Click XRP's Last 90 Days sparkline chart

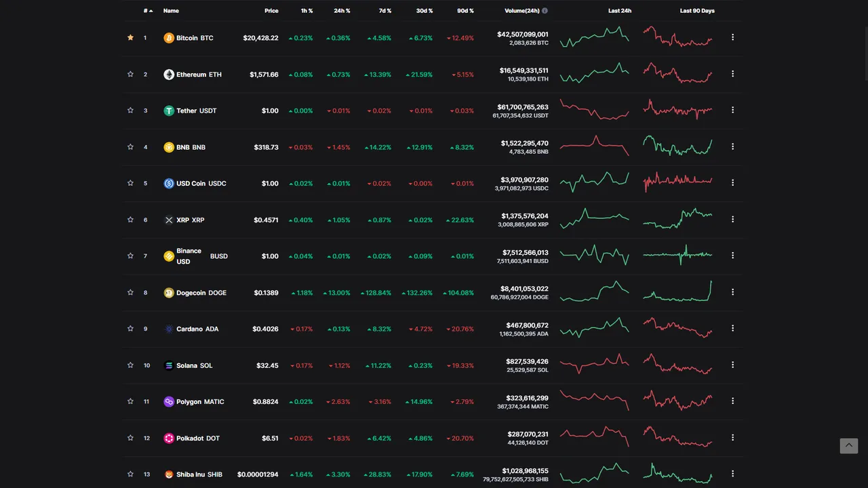click(x=678, y=218)
